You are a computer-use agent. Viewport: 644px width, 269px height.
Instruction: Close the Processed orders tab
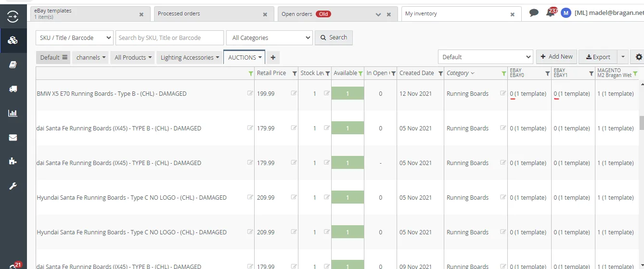pyautogui.click(x=265, y=14)
